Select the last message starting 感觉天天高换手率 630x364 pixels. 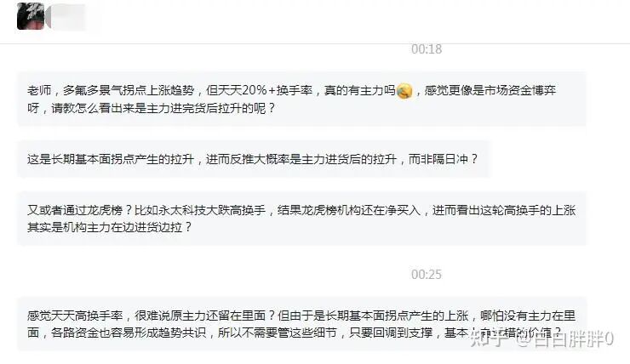pos(301,324)
